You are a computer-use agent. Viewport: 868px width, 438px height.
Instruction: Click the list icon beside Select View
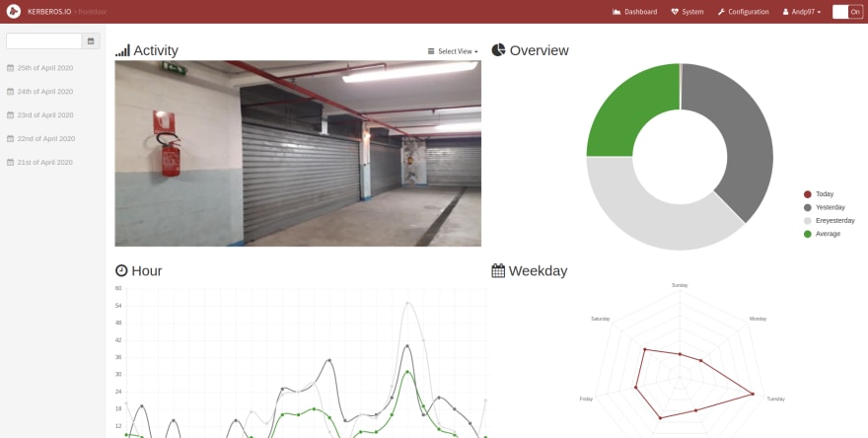(x=431, y=51)
